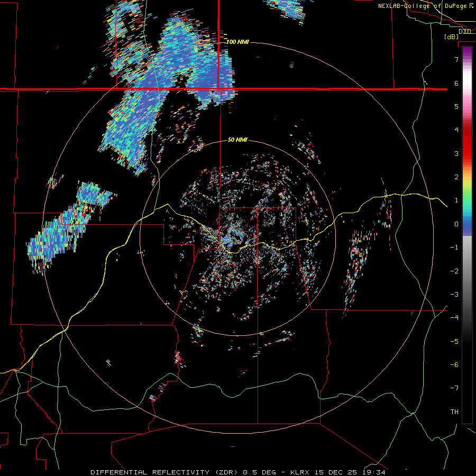This screenshot has height=476, width=476.
Task: Select the -2 label on the dB scale
Action: coord(454,271)
